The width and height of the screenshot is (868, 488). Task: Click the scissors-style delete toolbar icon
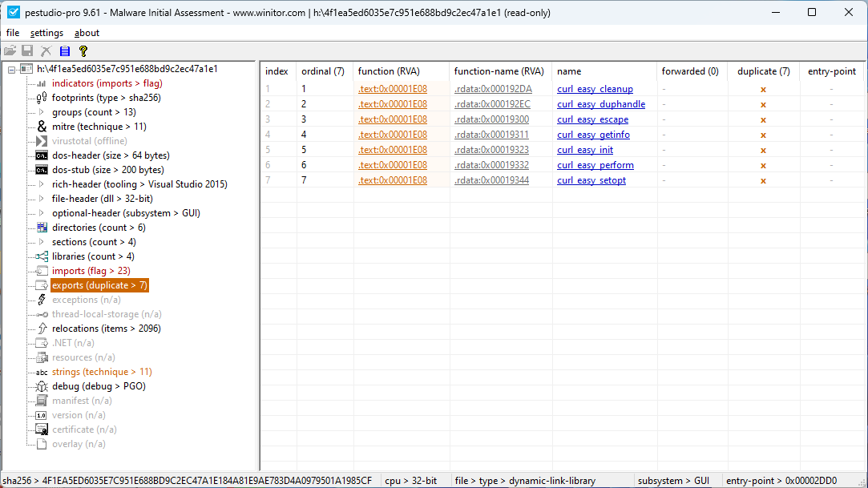(x=46, y=50)
